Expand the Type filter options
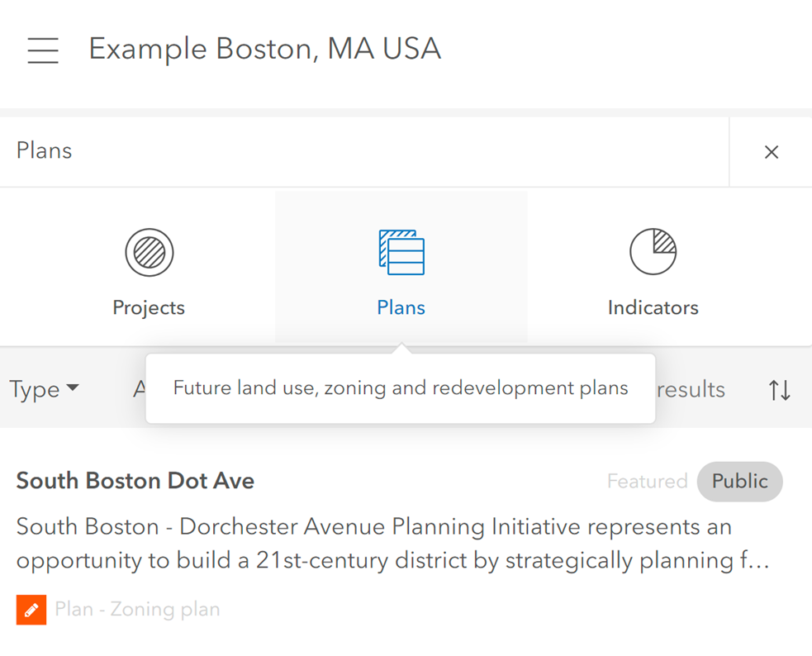 pyautogui.click(x=39, y=388)
